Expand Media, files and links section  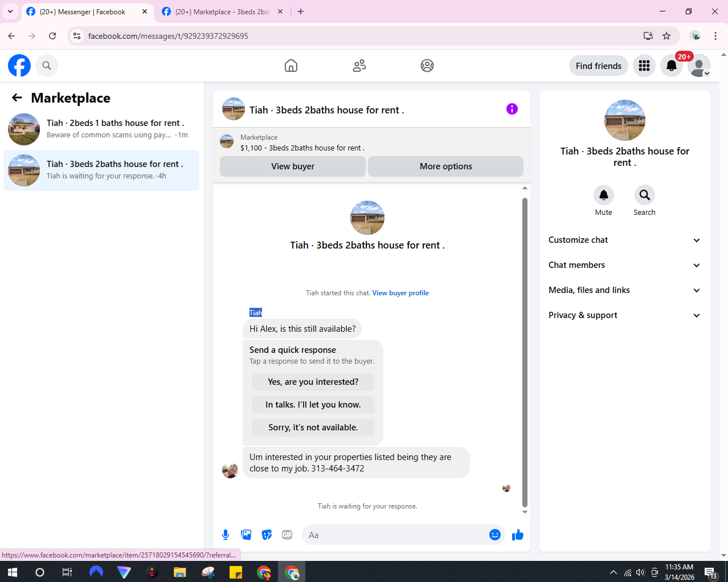[x=625, y=290]
